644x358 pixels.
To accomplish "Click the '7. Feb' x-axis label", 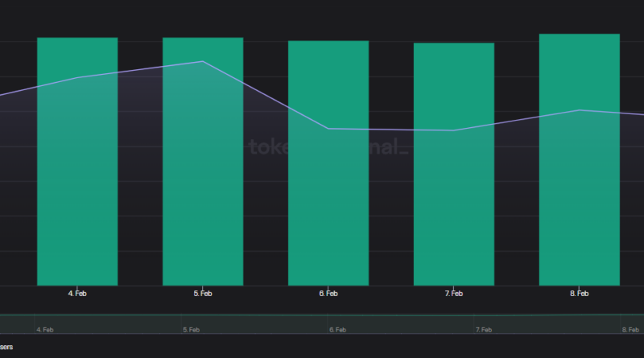I will (x=454, y=294).
